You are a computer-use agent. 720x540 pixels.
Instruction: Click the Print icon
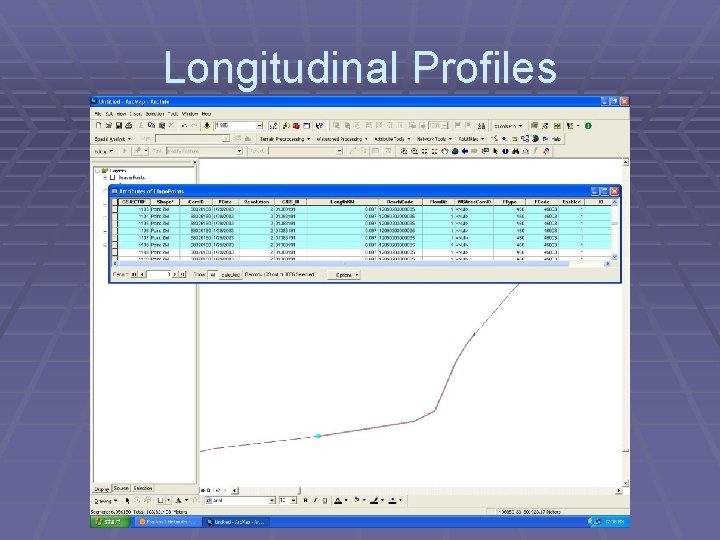click(129, 125)
